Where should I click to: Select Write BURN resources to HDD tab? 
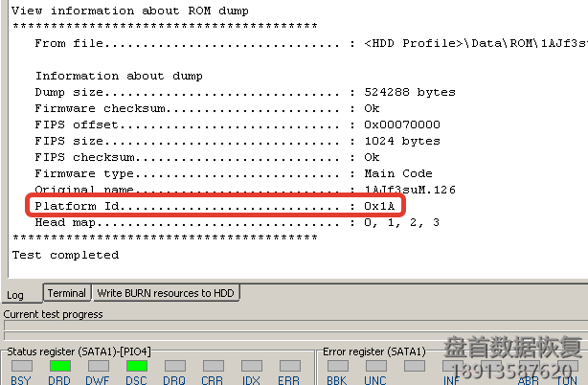pos(167,293)
